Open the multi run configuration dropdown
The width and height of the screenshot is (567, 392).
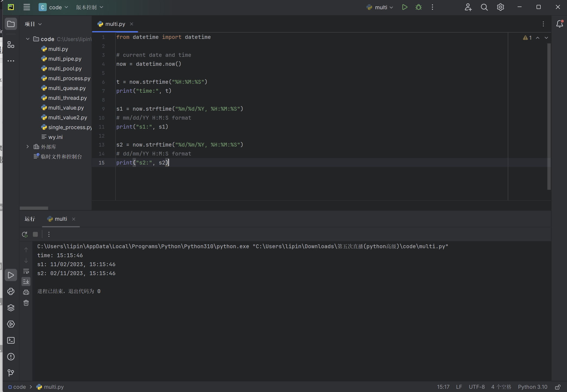point(379,7)
